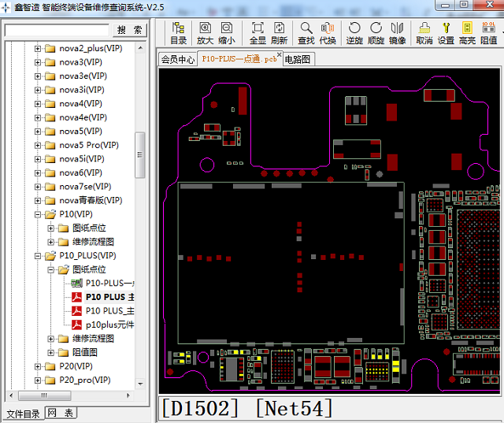Expand the nova2_plus(VIP) folder
Screen dimensions: 504x423
38,49
